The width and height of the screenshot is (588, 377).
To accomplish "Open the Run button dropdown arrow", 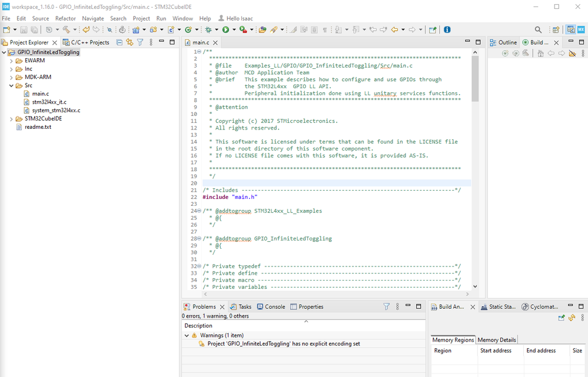I will [234, 29].
